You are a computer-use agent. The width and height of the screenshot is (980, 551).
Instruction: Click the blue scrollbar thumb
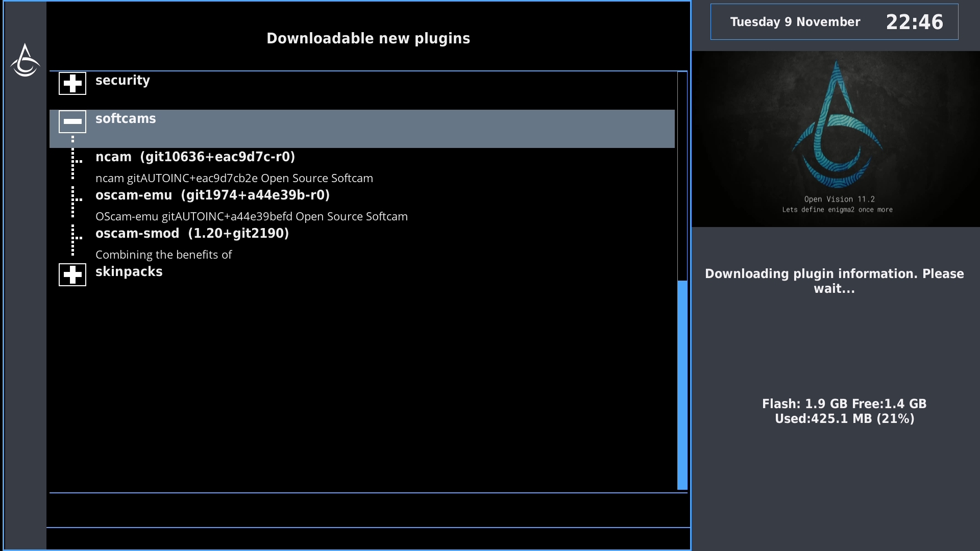click(682, 385)
